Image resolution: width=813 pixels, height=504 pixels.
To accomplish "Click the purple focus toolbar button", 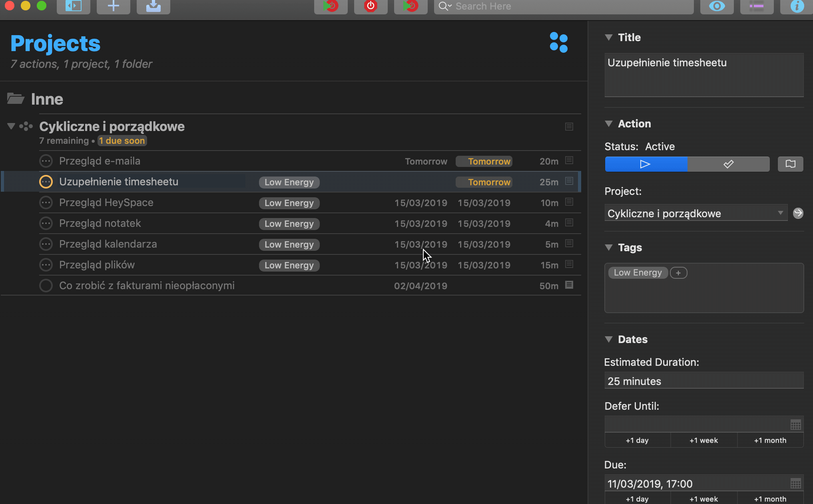I will [757, 6].
